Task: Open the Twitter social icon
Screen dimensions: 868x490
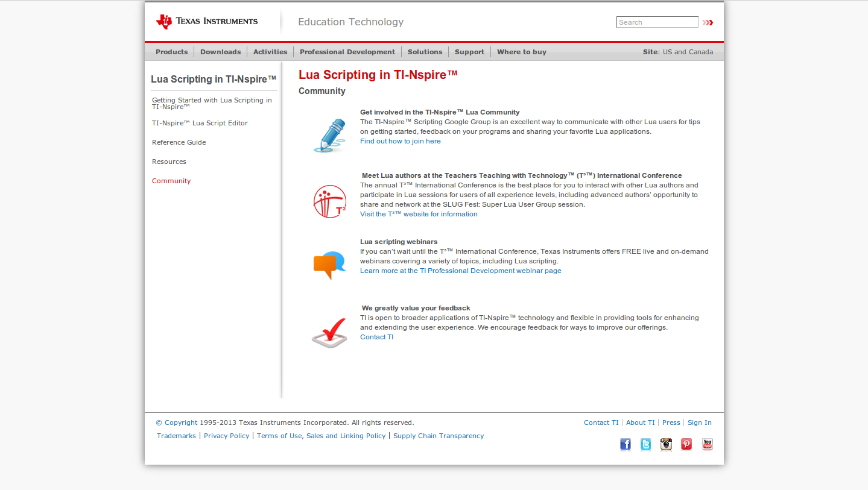Action: (645, 444)
